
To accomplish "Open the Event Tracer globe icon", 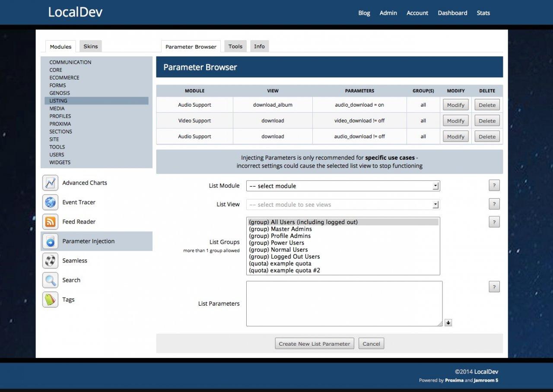I will coord(50,202).
